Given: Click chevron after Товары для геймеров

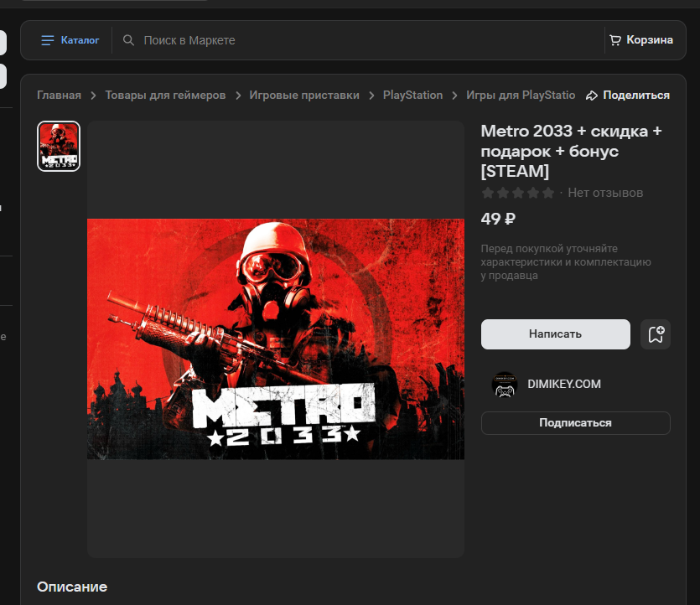Looking at the screenshot, I should point(238,96).
